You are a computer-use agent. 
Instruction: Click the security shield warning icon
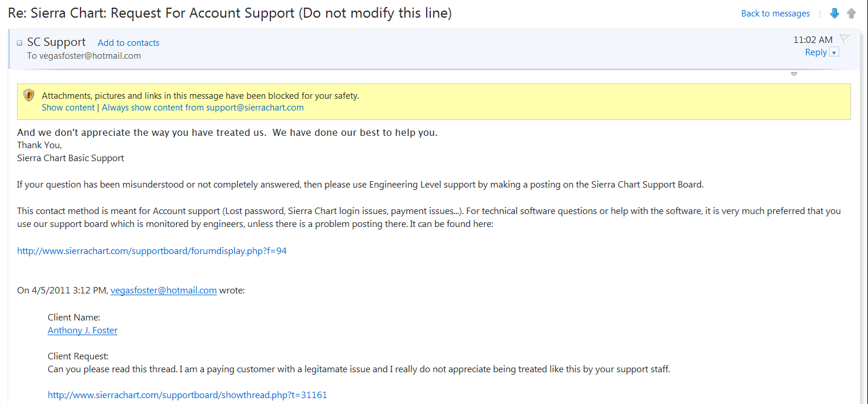pyautogui.click(x=29, y=95)
